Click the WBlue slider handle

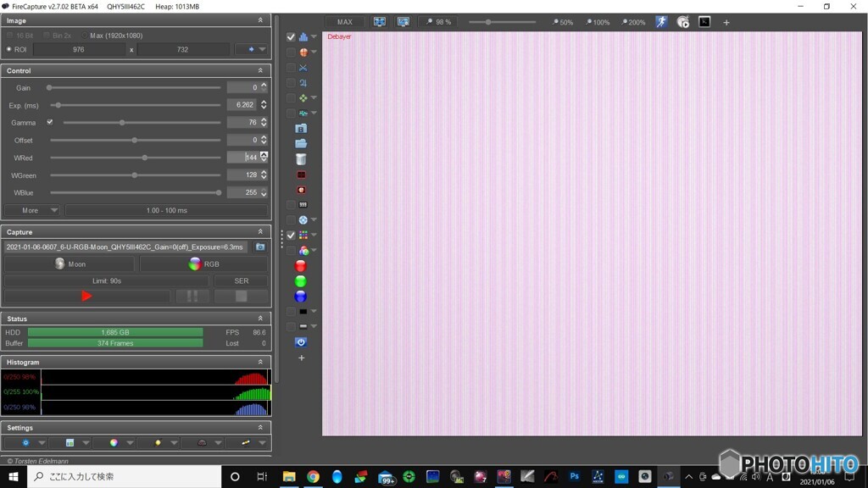[x=219, y=193]
